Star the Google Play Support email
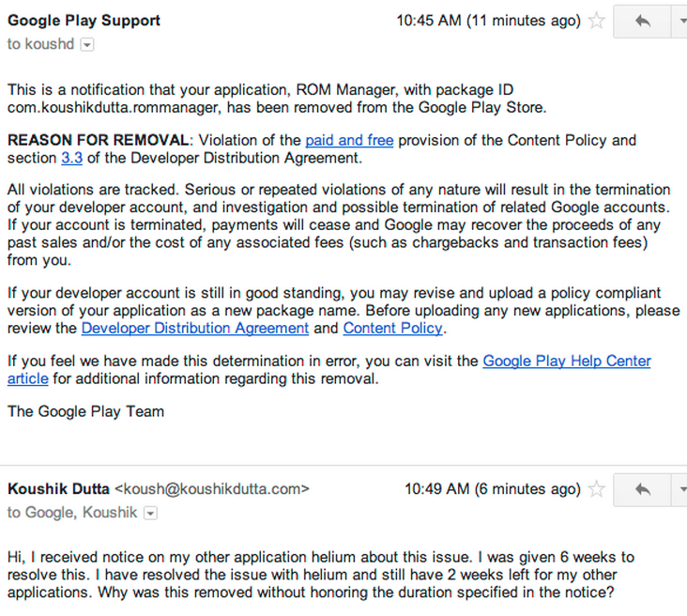The image size is (687, 616). (596, 21)
